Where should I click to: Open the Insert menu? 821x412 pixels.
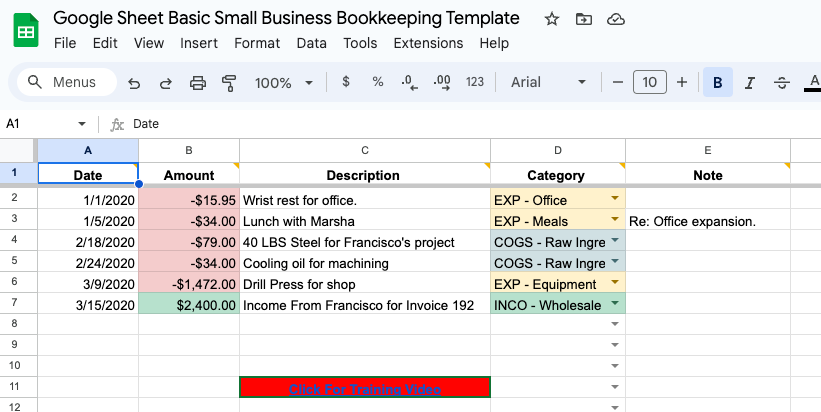pos(199,43)
